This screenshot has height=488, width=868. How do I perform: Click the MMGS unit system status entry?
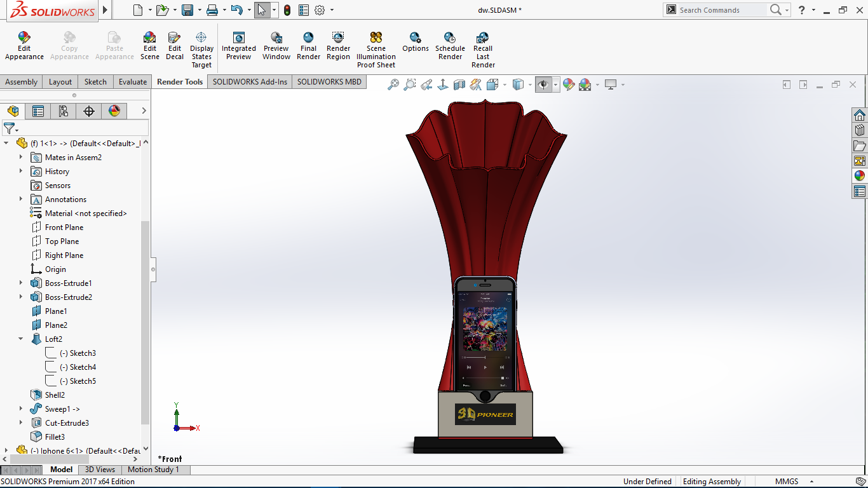coord(786,482)
